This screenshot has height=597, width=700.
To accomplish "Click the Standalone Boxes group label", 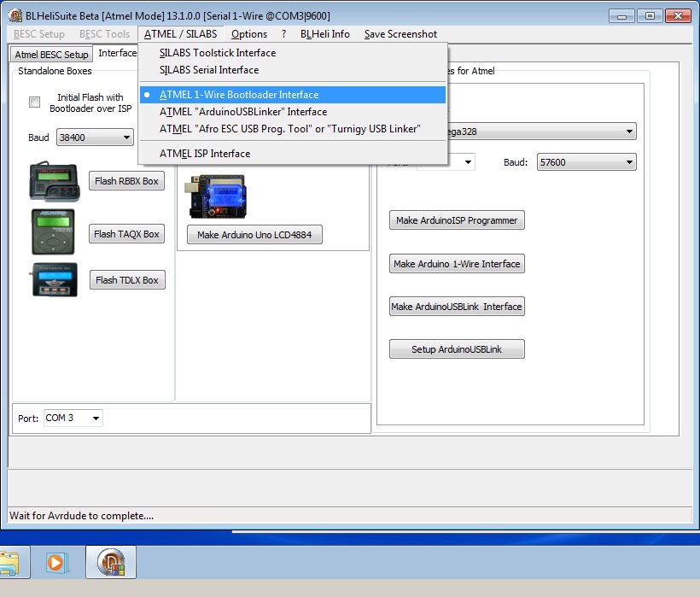I will click(55, 71).
